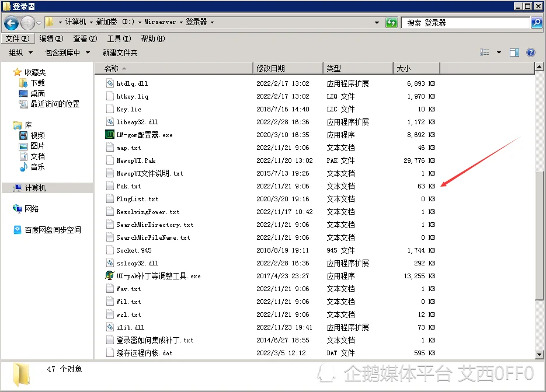Click the 百度网盘同步空间 sidebar icon

(x=18, y=230)
